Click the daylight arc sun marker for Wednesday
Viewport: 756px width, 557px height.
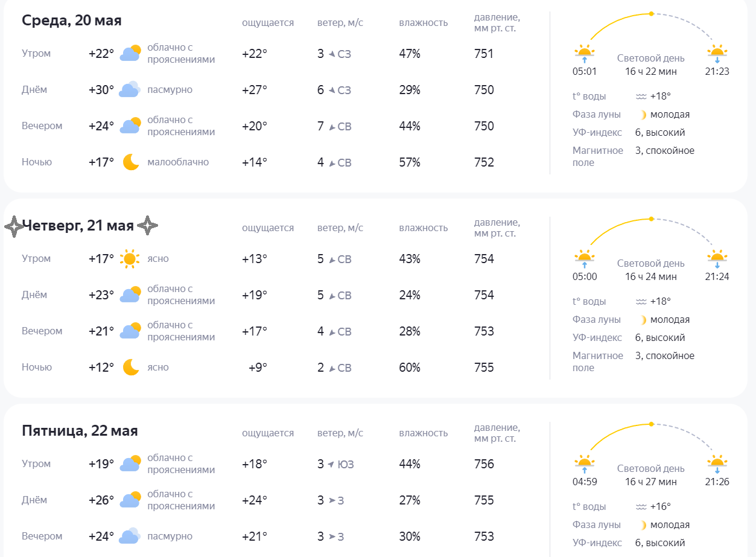click(x=651, y=13)
